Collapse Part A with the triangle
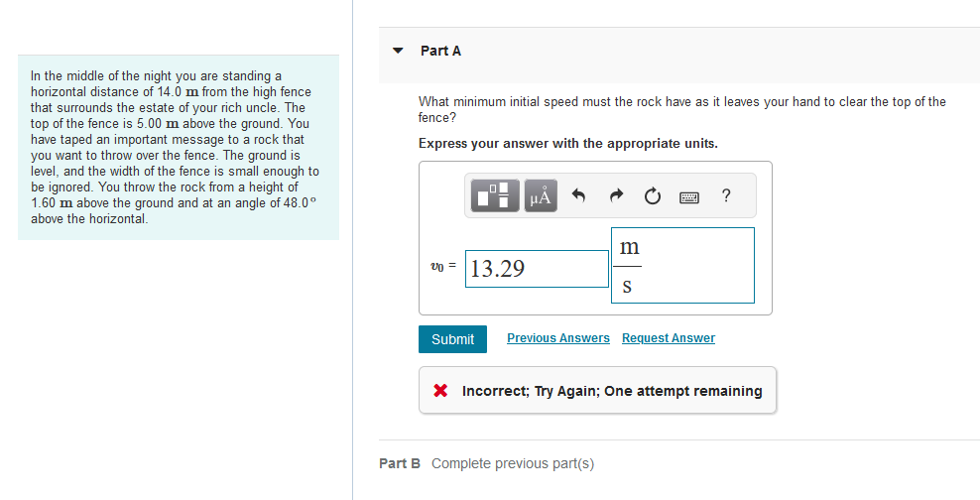This screenshot has width=980, height=500. click(x=398, y=51)
